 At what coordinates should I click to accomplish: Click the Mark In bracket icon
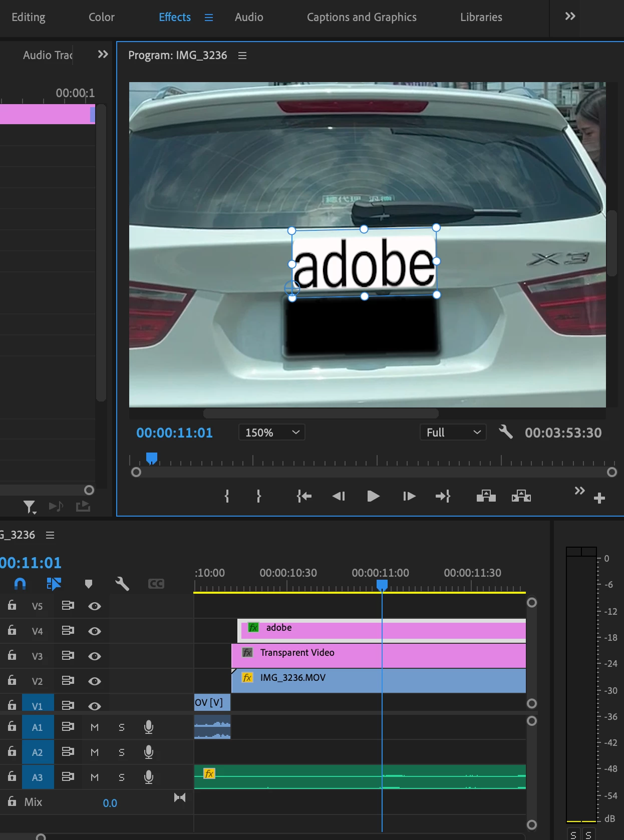227,496
